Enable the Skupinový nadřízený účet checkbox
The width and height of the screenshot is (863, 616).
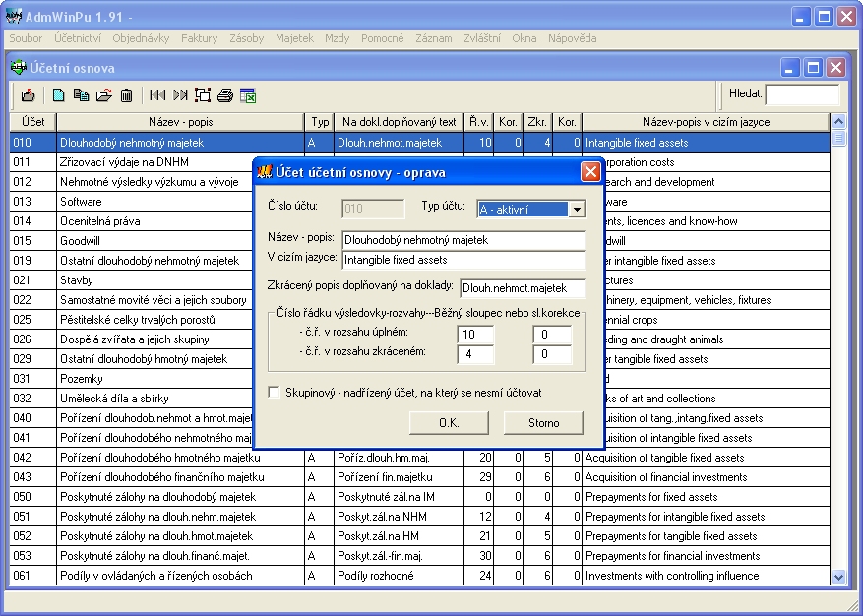click(276, 393)
